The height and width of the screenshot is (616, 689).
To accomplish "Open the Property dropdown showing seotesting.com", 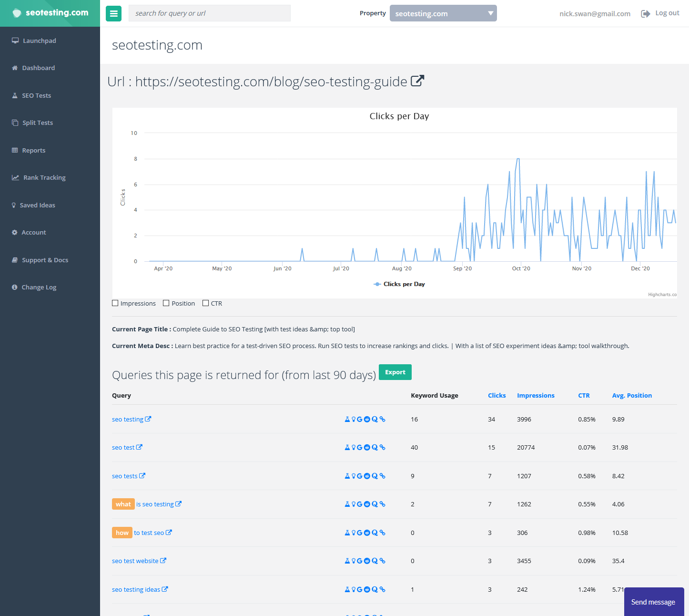I will tap(443, 13).
